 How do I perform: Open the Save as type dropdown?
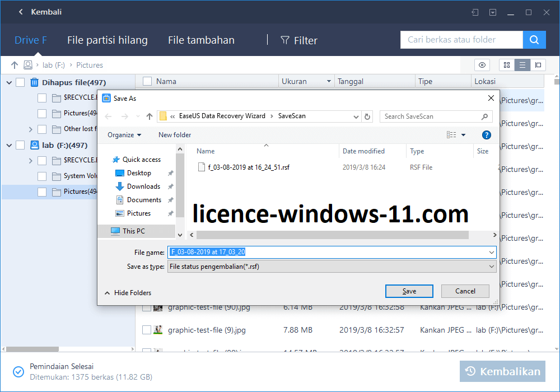click(x=332, y=267)
